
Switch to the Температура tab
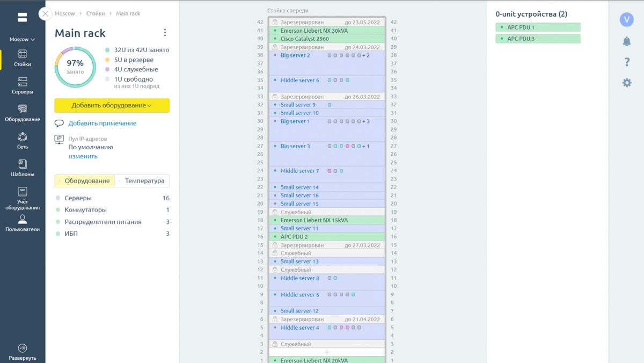coord(145,181)
